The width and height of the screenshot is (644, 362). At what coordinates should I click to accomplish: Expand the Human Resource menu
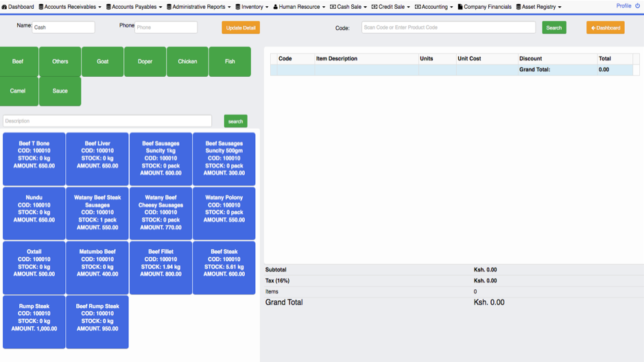299,7
